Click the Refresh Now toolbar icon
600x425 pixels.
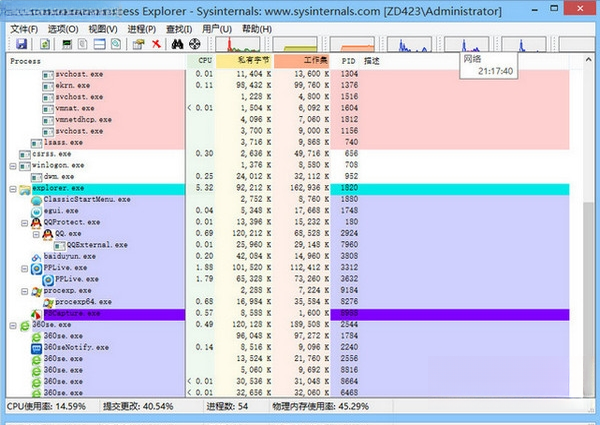[x=45, y=44]
